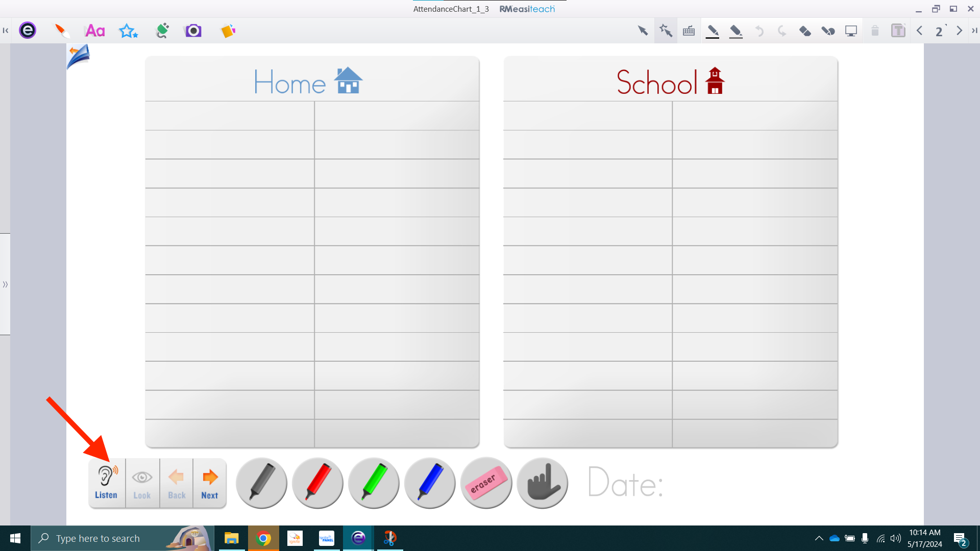Select the pink eraser button
This screenshot has width=980, height=551.
pos(486,483)
